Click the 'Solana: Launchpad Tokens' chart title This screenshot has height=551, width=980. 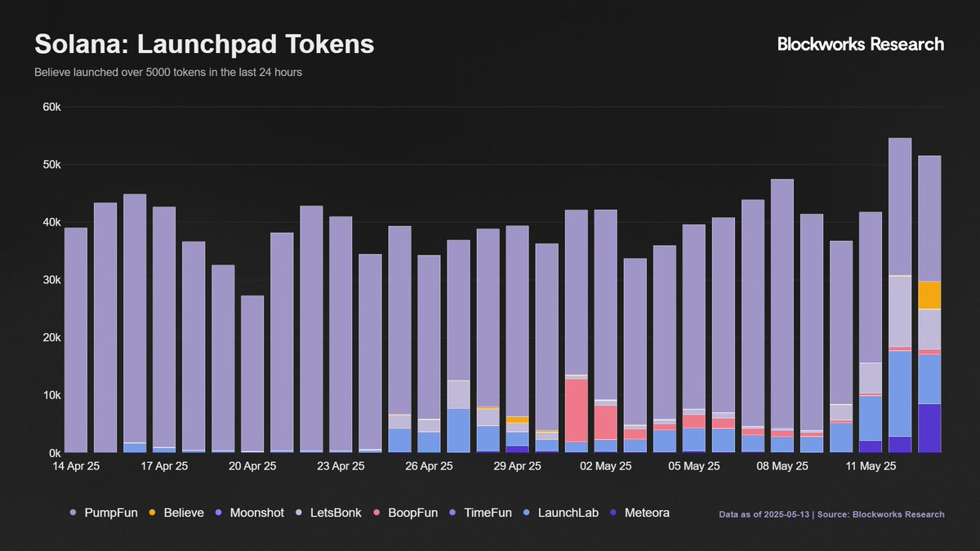click(204, 44)
